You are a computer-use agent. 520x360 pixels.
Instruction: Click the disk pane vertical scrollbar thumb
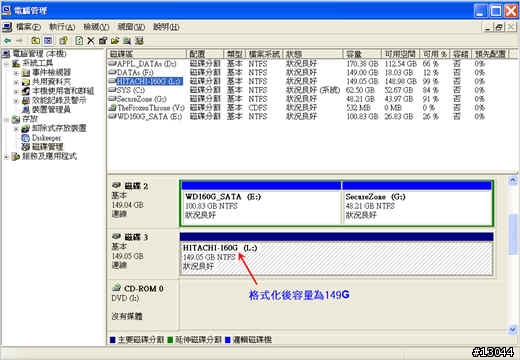click(x=513, y=234)
